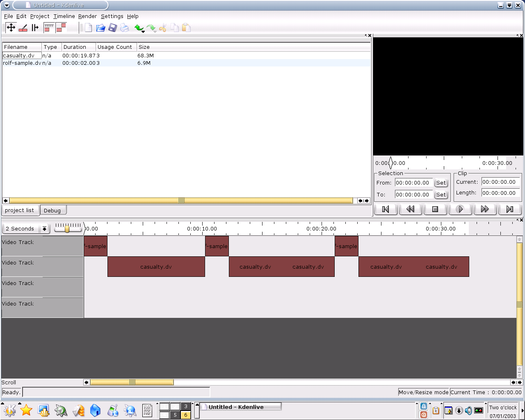Open the Render menu
This screenshot has width=525, height=420.
pyautogui.click(x=87, y=16)
